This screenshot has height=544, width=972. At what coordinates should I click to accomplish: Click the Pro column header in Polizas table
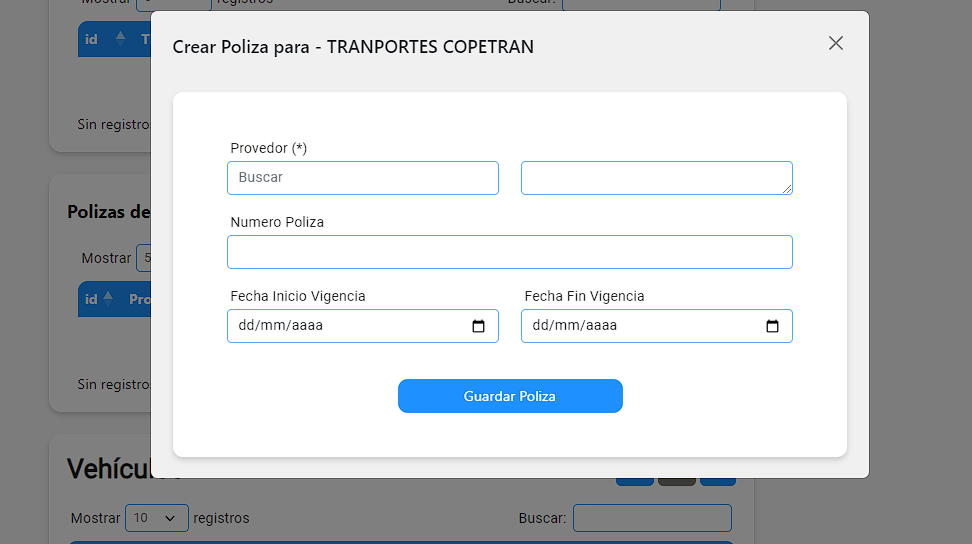point(139,299)
